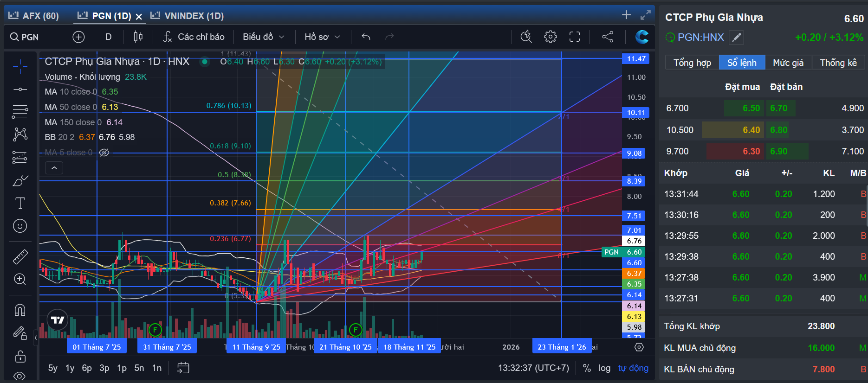Expand the Biểu đồ dropdown
Screen dimensions: 868x383
[x=263, y=37]
